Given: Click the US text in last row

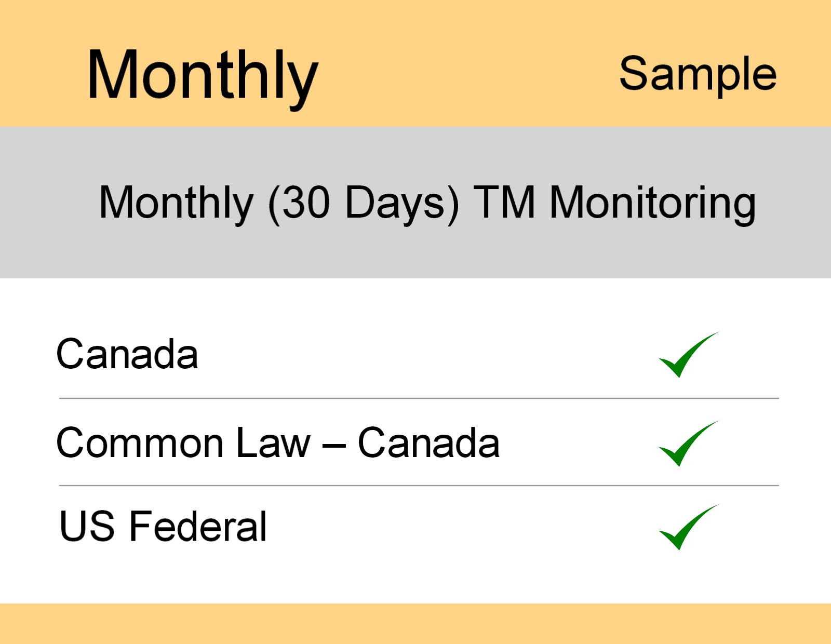Looking at the screenshot, I should [87, 527].
